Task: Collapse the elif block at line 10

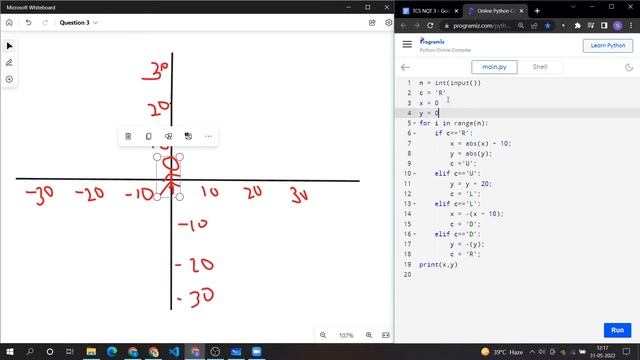Action: coord(415,174)
